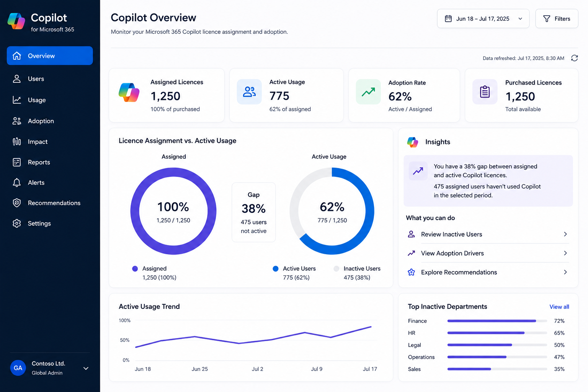Go to the Overview page in sidebar
The image size is (588, 392).
50,56
